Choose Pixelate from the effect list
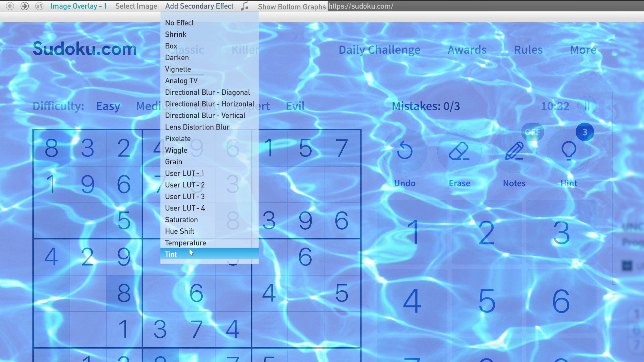This screenshot has width=644, height=362. pyautogui.click(x=178, y=138)
